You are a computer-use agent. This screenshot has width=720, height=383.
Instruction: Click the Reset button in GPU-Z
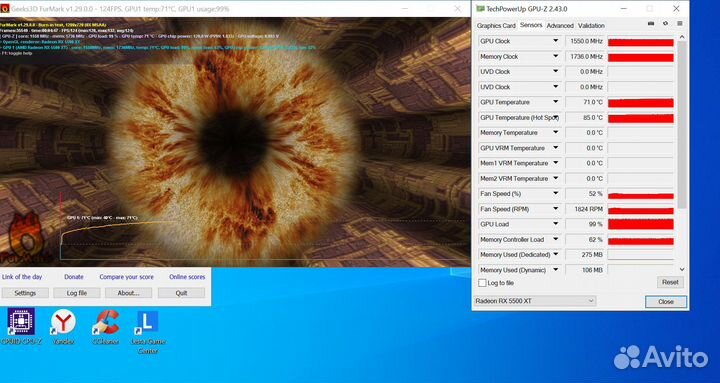[670, 282]
